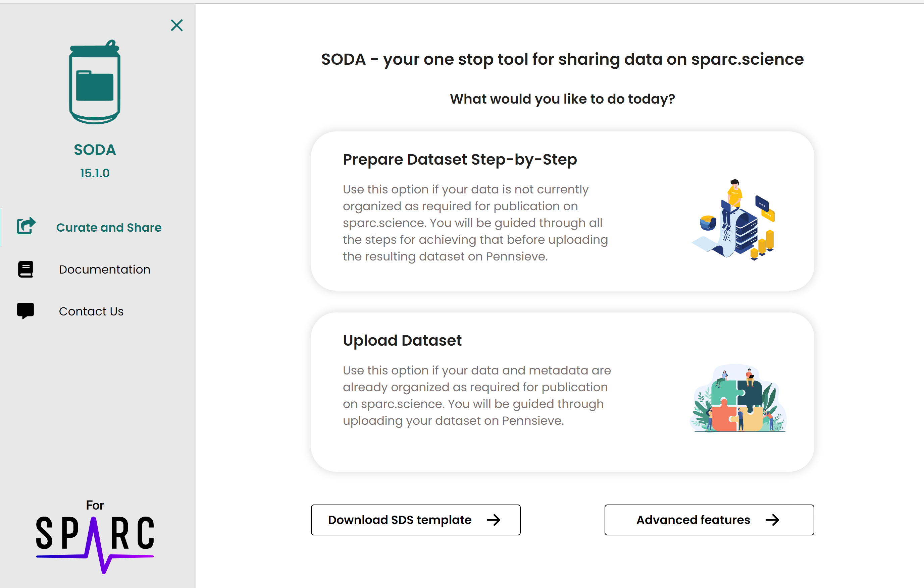Click the Curate and Share icon
This screenshot has width=924, height=588.
(26, 225)
